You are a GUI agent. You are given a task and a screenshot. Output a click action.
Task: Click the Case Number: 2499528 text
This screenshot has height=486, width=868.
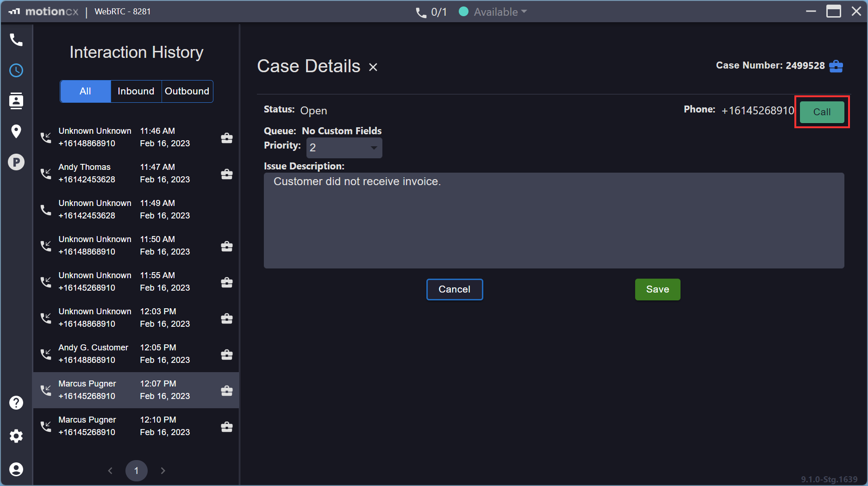(x=770, y=65)
